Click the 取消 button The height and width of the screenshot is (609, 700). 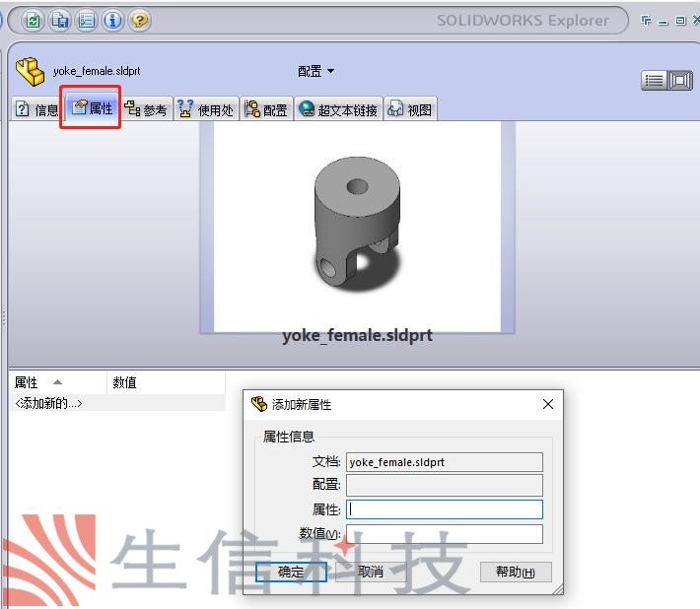pyautogui.click(x=371, y=572)
